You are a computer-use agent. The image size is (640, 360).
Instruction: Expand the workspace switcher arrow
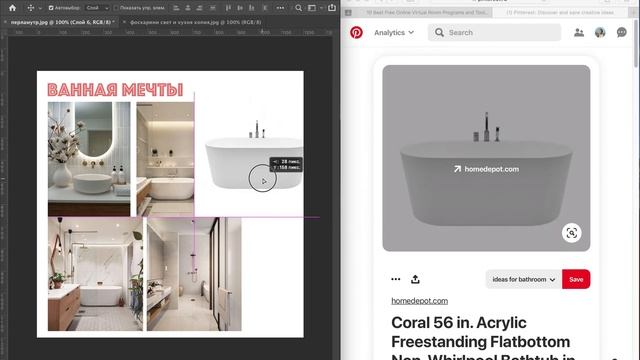(x=321, y=8)
